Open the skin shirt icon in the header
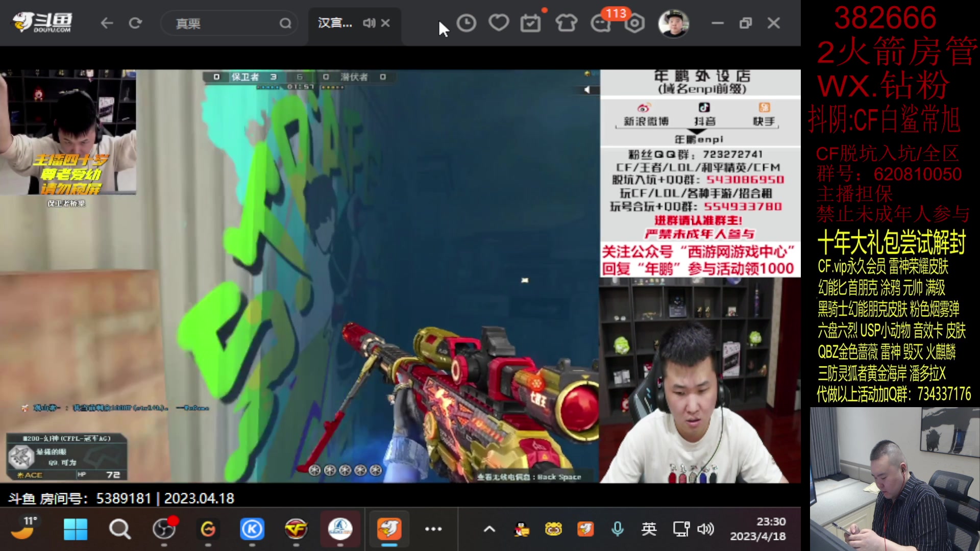The width and height of the screenshot is (980, 551). (566, 23)
